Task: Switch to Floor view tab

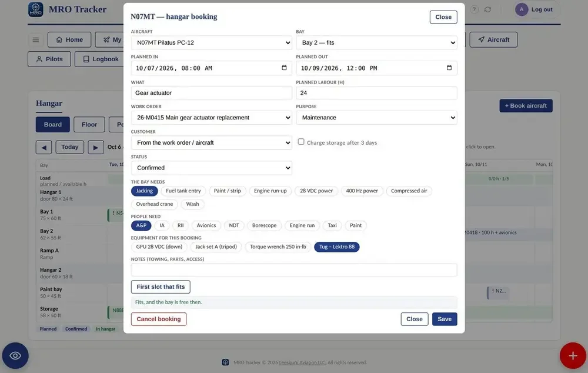Action: pyautogui.click(x=89, y=125)
